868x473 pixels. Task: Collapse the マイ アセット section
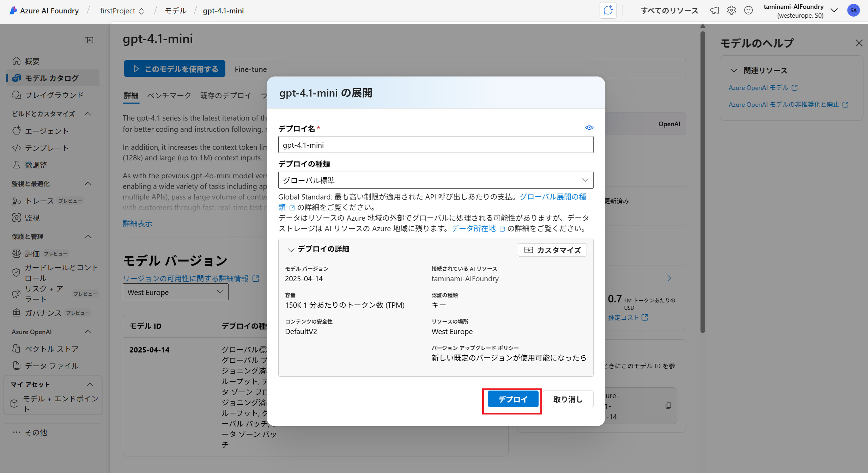90,385
